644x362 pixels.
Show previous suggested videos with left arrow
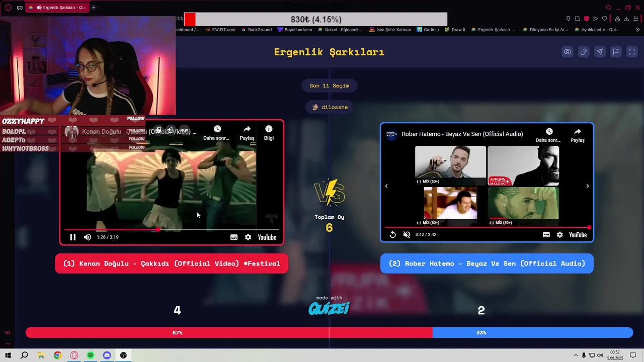click(386, 186)
